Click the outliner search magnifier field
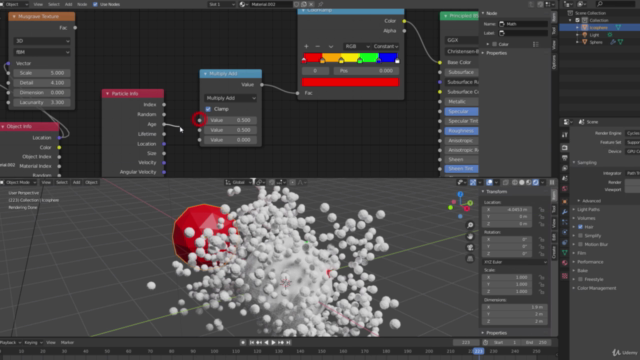This screenshot has width=640, height=360. coord(616,4)
